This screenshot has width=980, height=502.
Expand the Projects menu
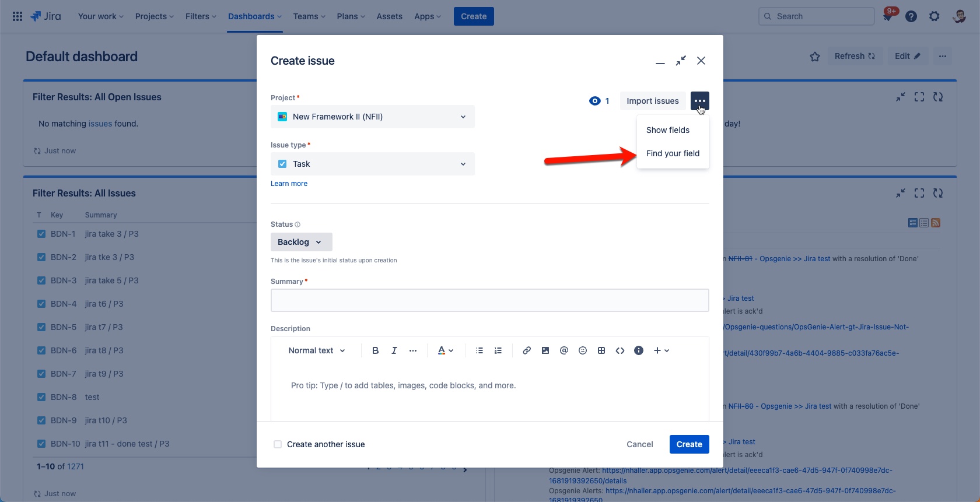tap(155, 16)
